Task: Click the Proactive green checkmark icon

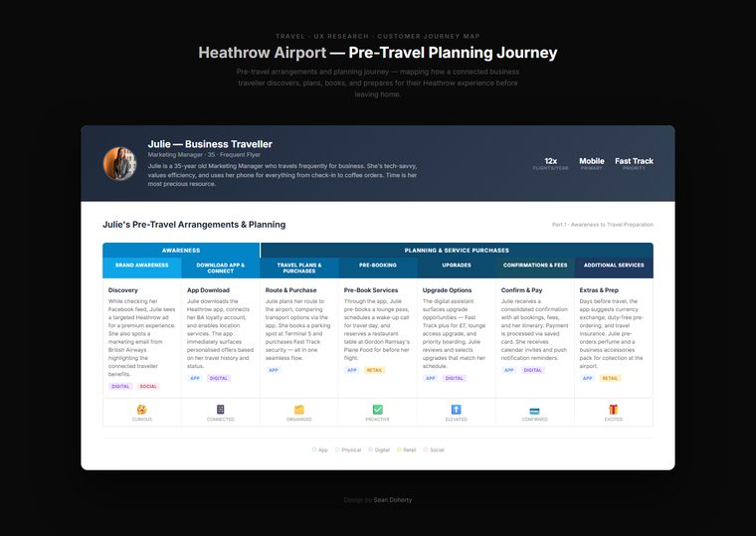Action: [x=378, y=410]
